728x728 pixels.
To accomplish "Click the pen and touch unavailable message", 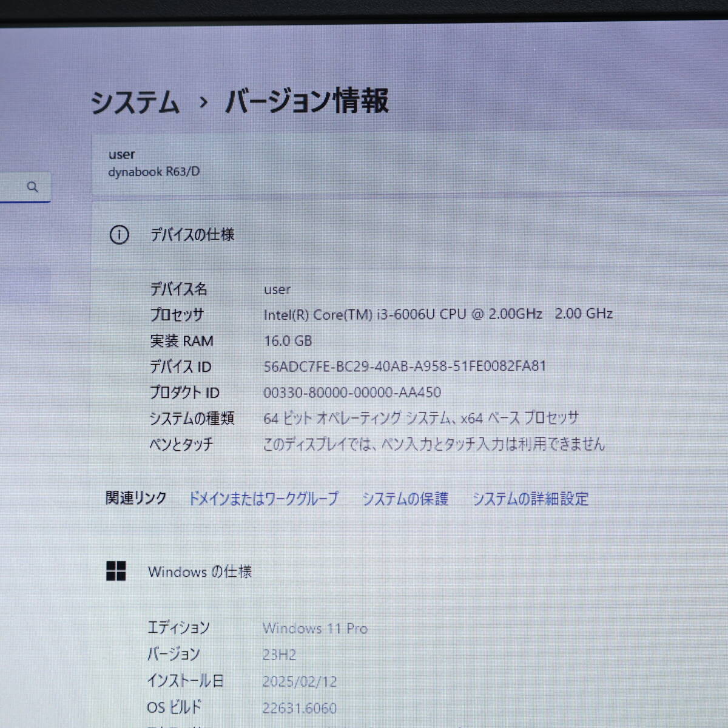I will pyautogui.click(x=434, y=444).
